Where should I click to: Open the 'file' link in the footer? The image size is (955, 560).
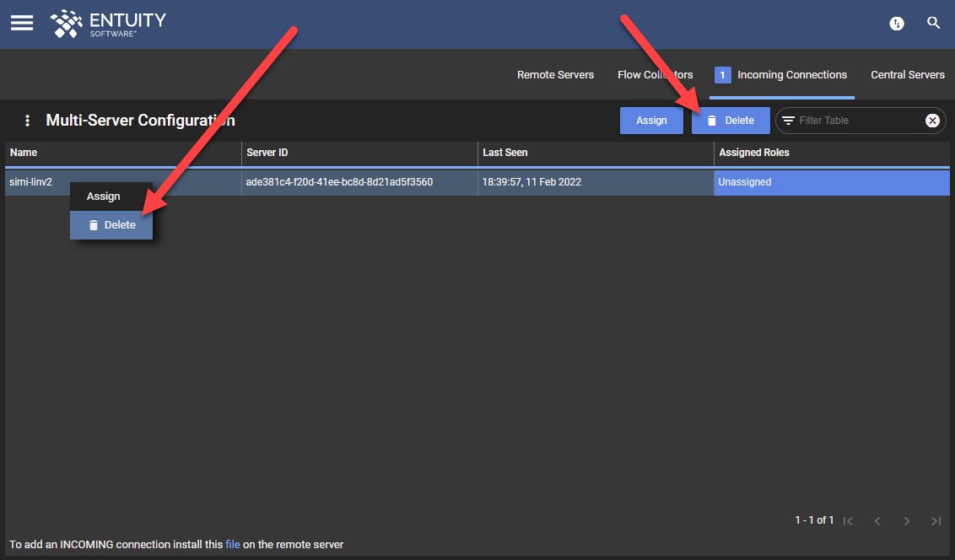click(x=233, y=545)
